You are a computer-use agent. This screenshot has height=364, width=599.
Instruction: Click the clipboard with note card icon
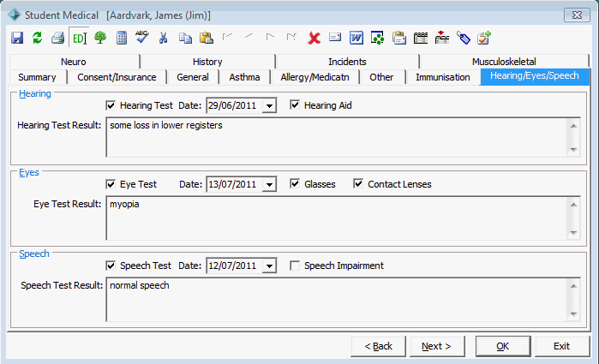pos(398,38)
